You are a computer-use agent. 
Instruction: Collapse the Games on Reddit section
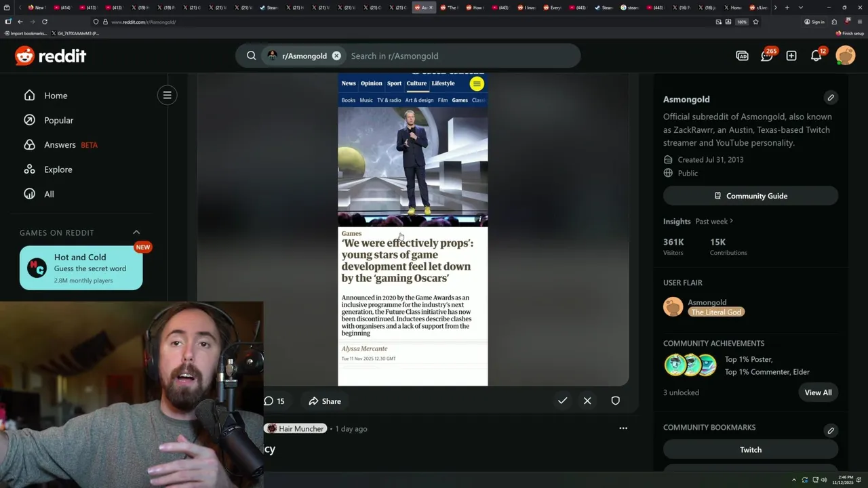click(x=136, y=232)
